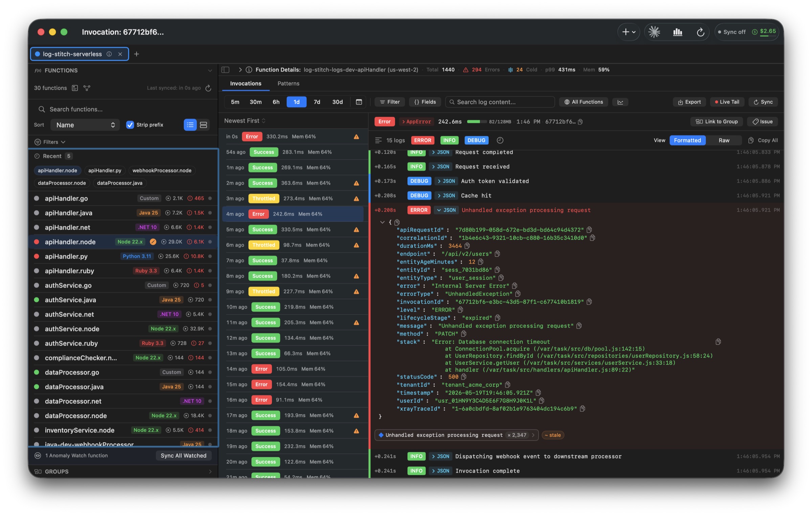Toggle the ERROR log level filter
The height and width of the screenshot is (515, 812).
tap(423, 140)
